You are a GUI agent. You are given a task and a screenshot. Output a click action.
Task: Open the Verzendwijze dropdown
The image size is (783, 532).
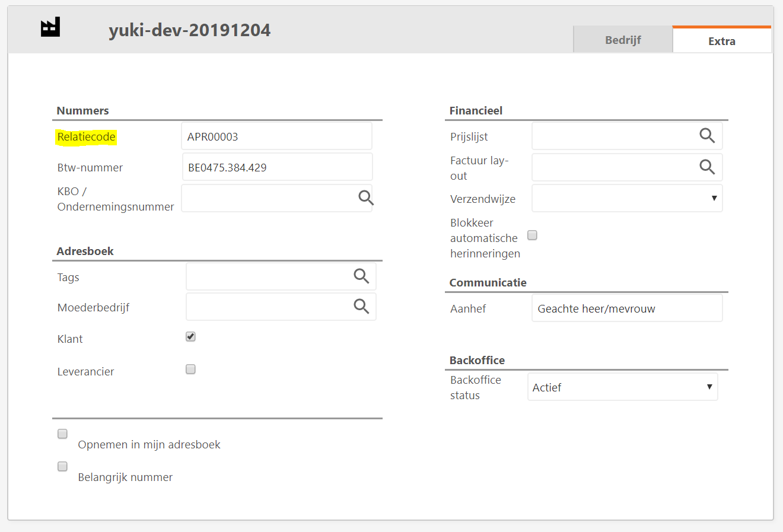626,198
